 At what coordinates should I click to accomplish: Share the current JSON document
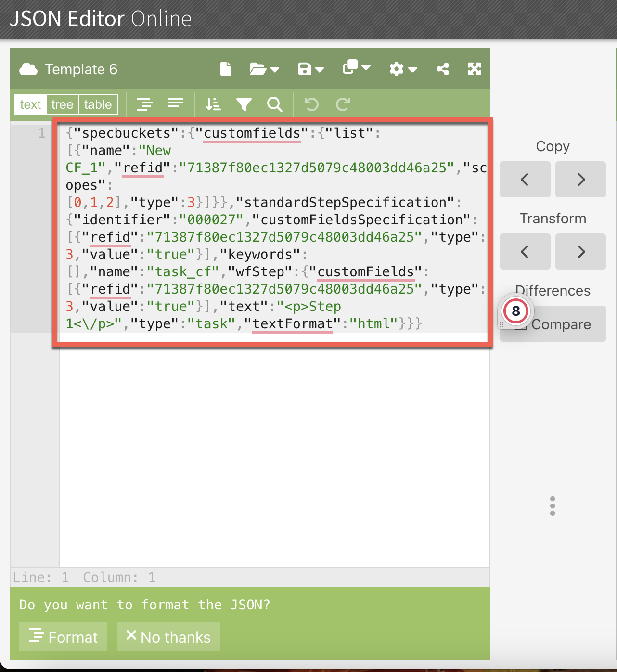[443, 69]
